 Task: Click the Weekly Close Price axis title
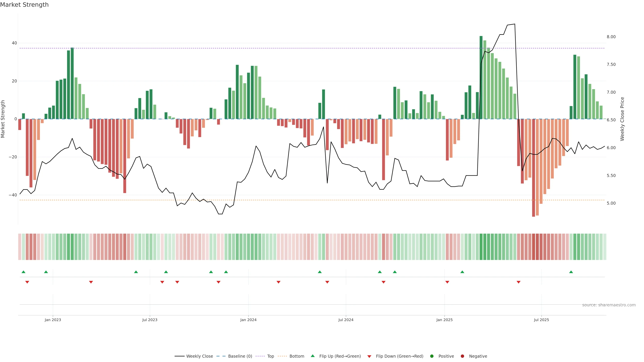tap(622, 119)
